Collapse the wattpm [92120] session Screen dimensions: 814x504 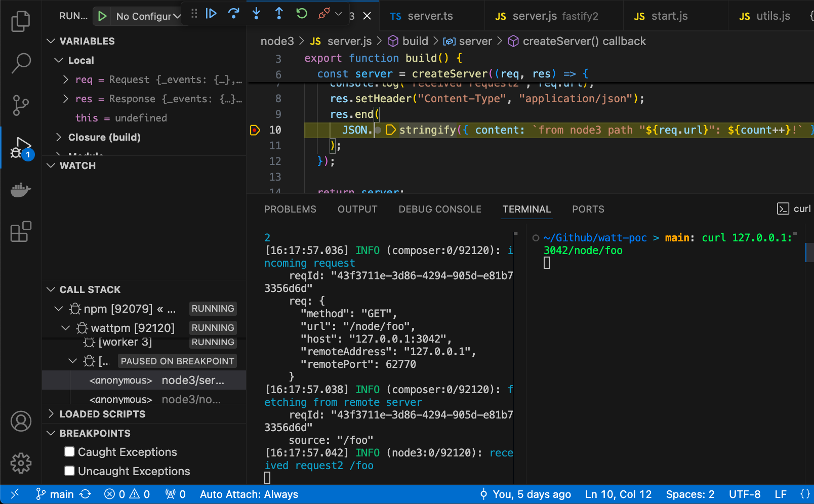[66, 328]
